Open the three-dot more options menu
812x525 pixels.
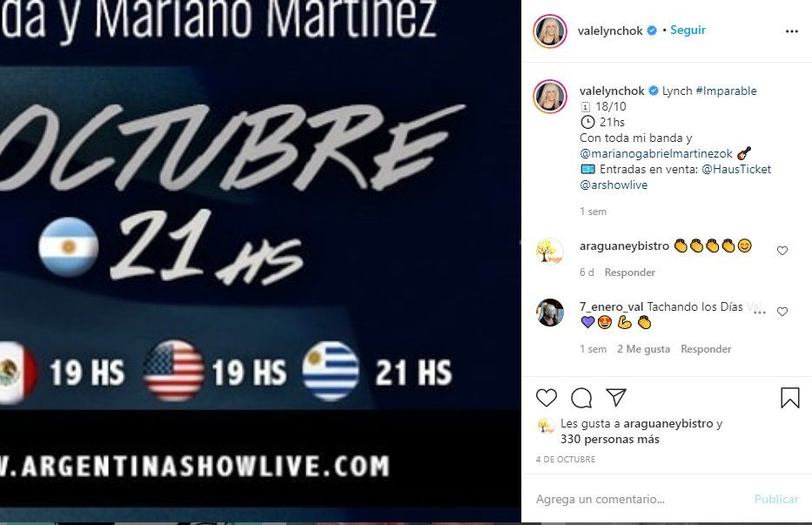coord(792,31)
